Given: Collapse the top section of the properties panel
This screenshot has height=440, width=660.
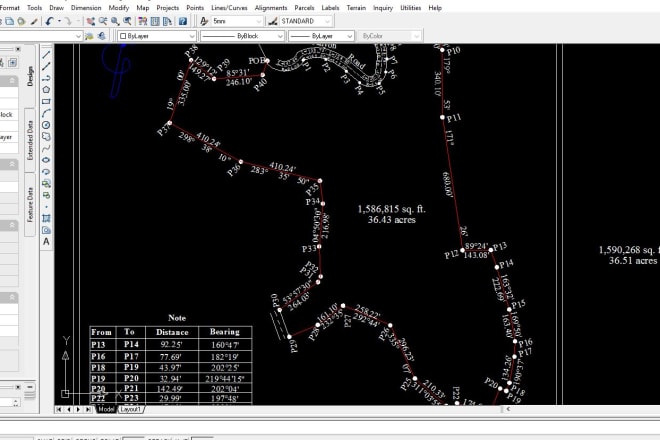Looking at the screenshot, I should 11,80.
